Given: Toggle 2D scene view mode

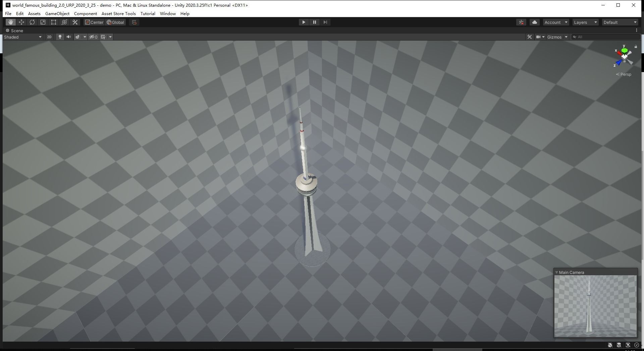Looking at the screenshot, I should tap(49, 37).
